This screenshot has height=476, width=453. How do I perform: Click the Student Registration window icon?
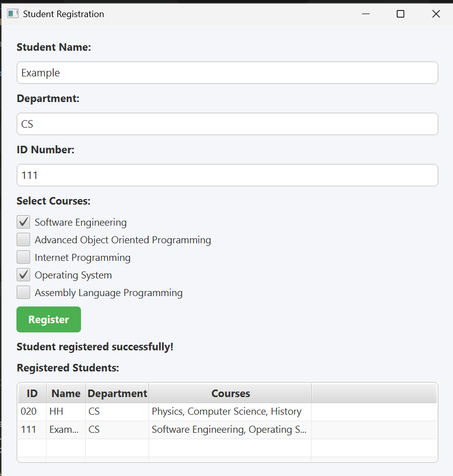pyautogui.click(x=13, y=14)
